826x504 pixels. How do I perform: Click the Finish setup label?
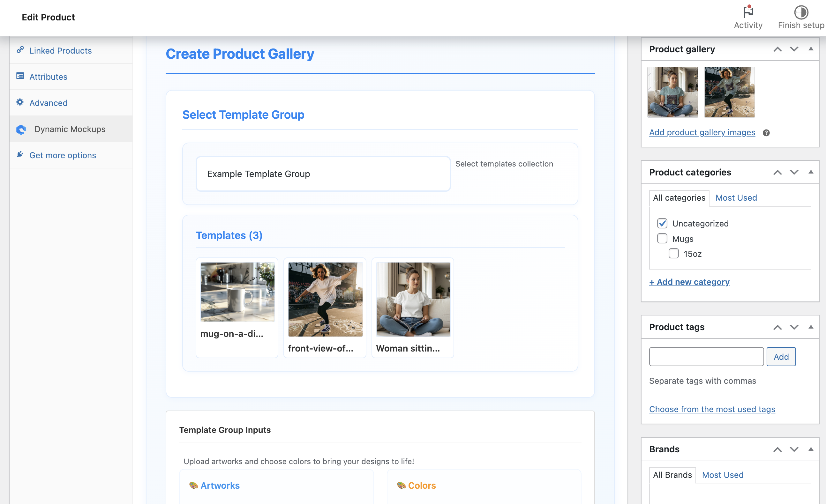[x=801, y=25]
